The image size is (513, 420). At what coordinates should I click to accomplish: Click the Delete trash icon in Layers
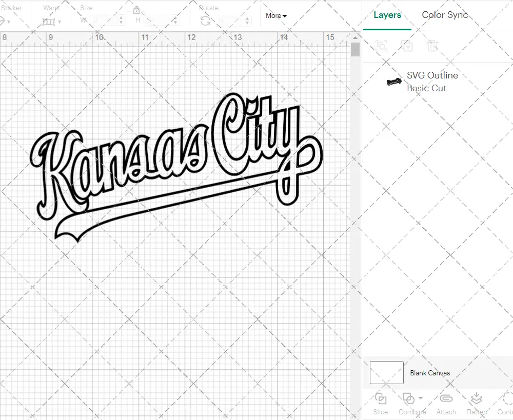point(433,46)
